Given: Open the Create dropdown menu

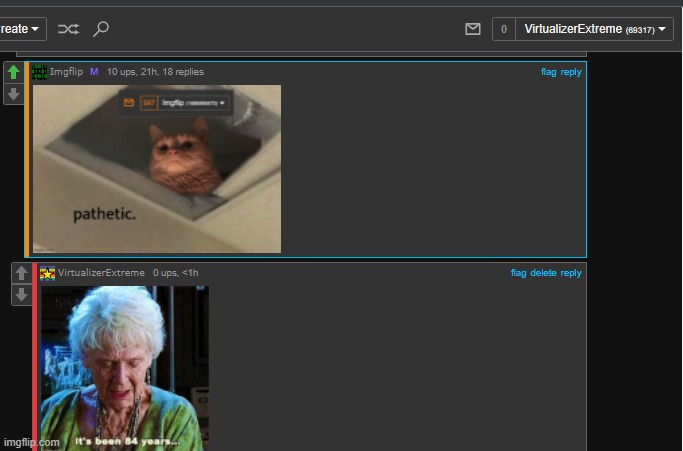Looking at the screenshot, I should click(22, 29).
